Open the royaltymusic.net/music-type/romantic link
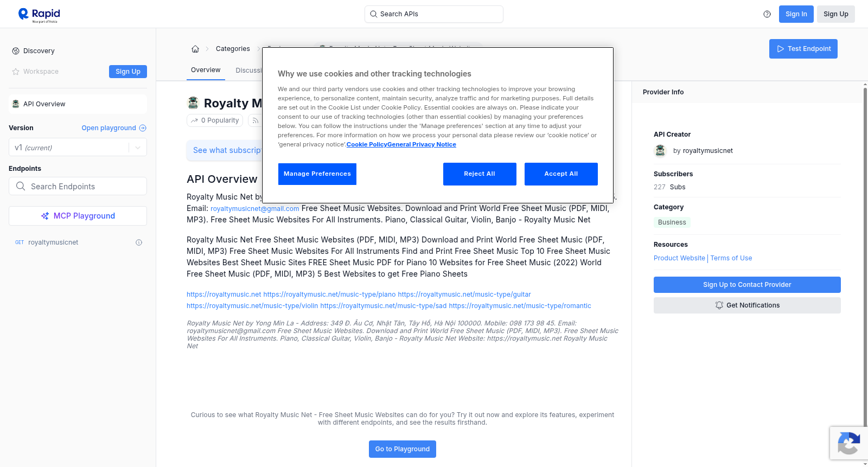The image size is (868, 467). [520, 306]
